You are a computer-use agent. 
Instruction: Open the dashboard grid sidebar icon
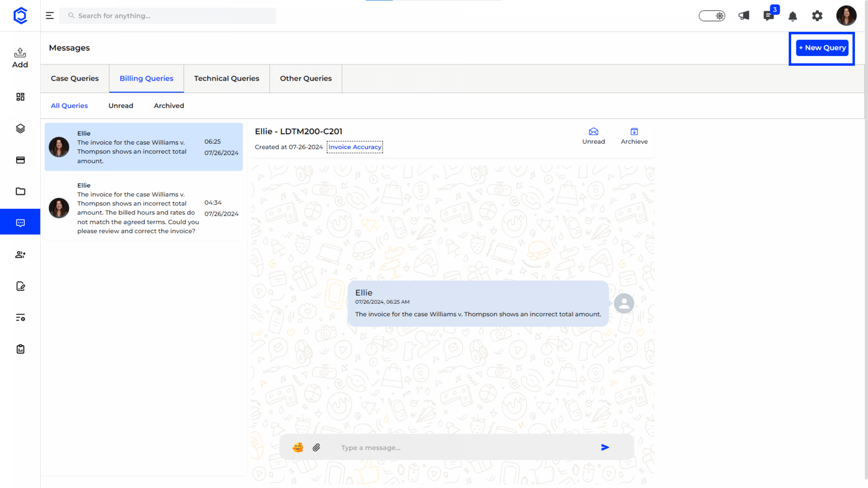coord(20,97)
